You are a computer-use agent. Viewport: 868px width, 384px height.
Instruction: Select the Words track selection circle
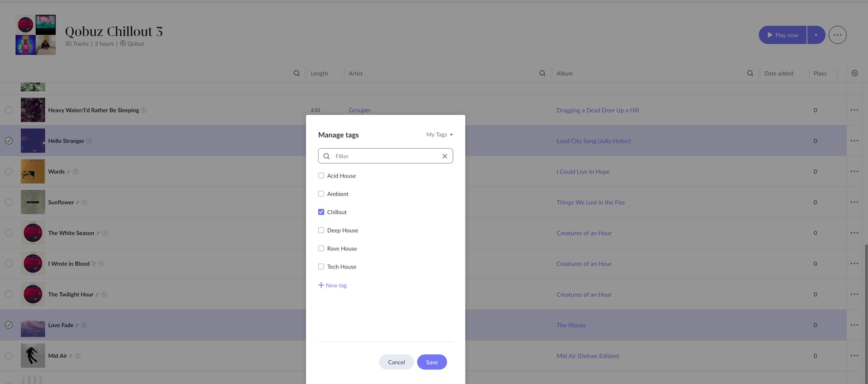coord(9,172)
